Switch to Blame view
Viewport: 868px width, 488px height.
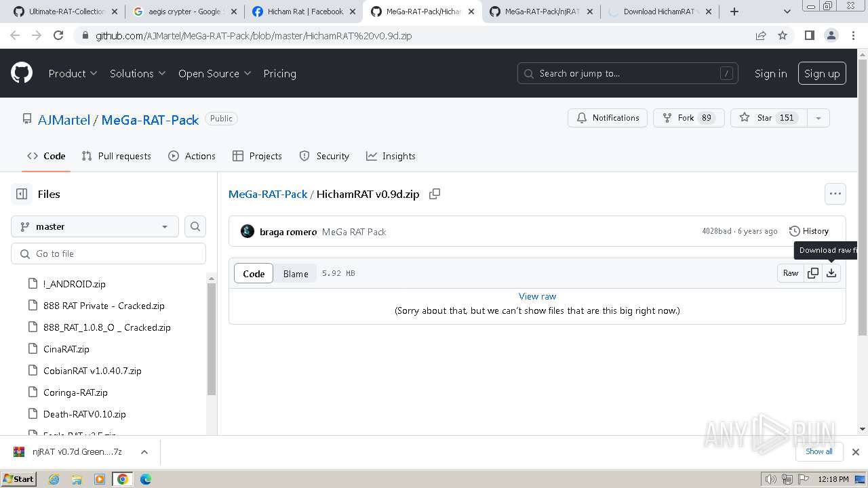pos(296,273)
